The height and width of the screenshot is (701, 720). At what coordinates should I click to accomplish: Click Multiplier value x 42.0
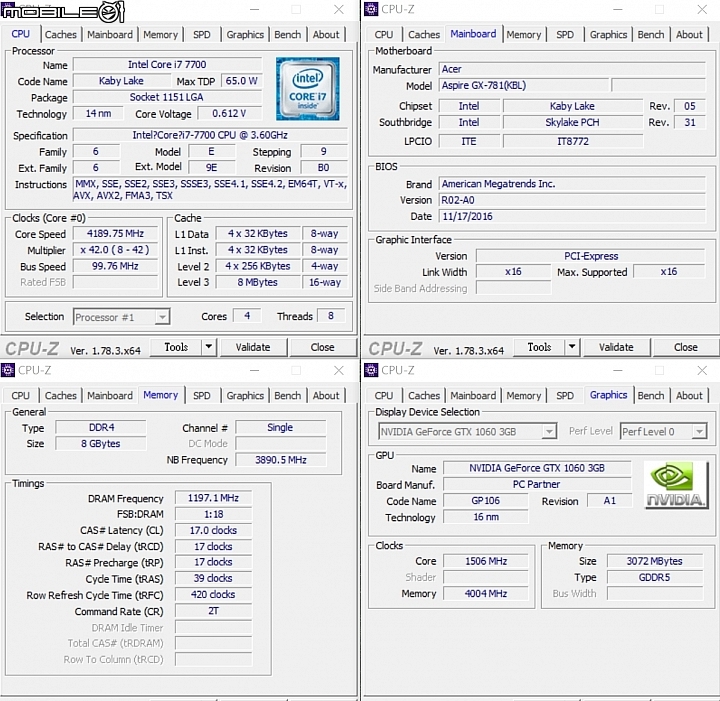click(x=115, y=250)
